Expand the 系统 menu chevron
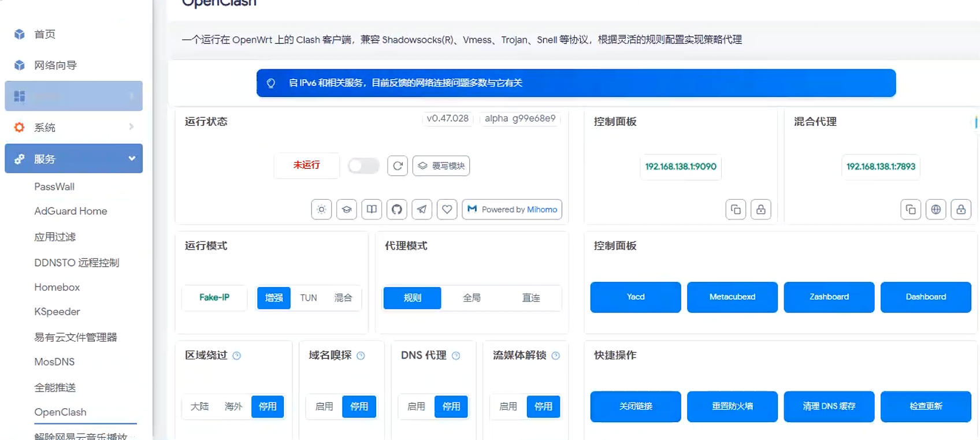Screen dimensions: 980x440 pyautogui.click(x=132, y=126)
